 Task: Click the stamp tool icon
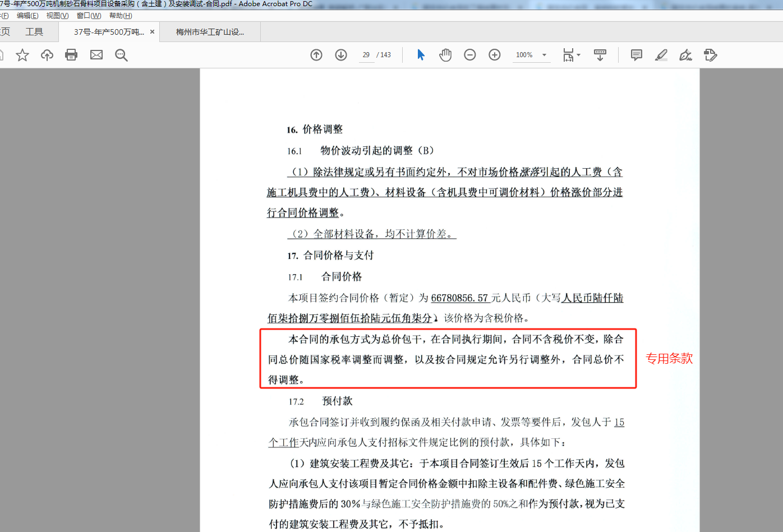pyautogui.click(x=711, y=55)
